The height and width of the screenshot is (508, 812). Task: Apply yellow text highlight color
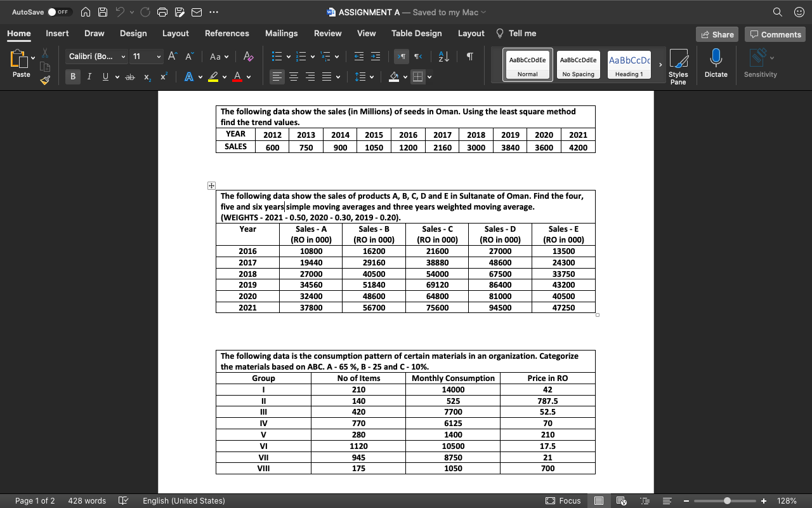[x=212, y=76]
